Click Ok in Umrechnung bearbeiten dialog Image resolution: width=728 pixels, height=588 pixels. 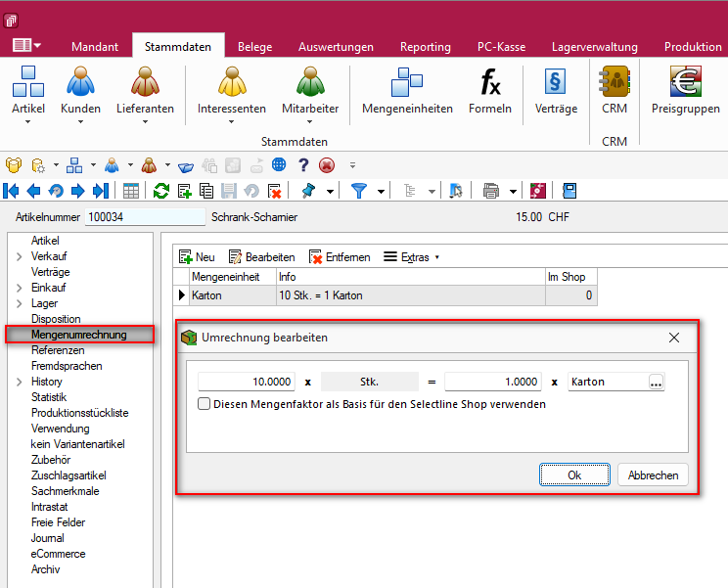[574, 475]
